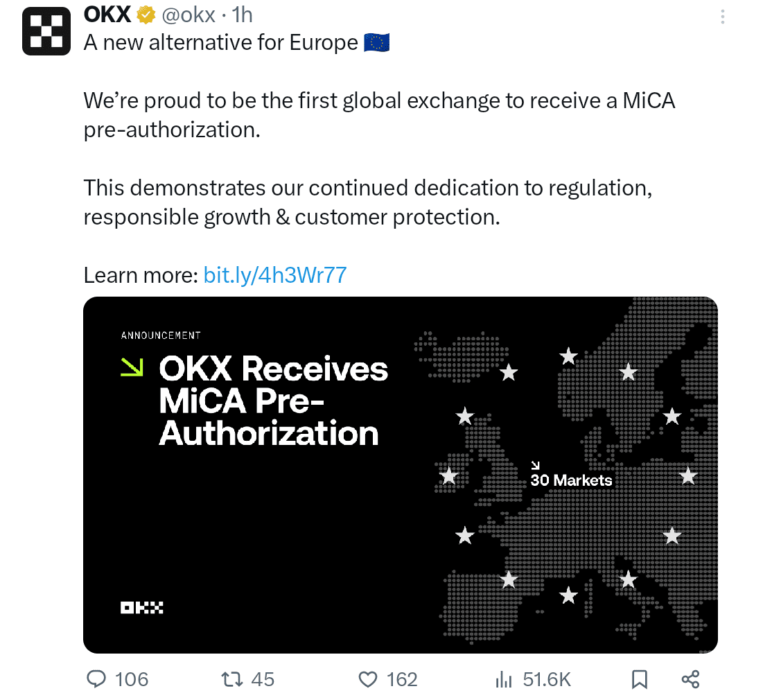Open the bit.ly/4h3Wr77 link
The width and height of the screenshot is (763, 700).
tap(274, 275)
